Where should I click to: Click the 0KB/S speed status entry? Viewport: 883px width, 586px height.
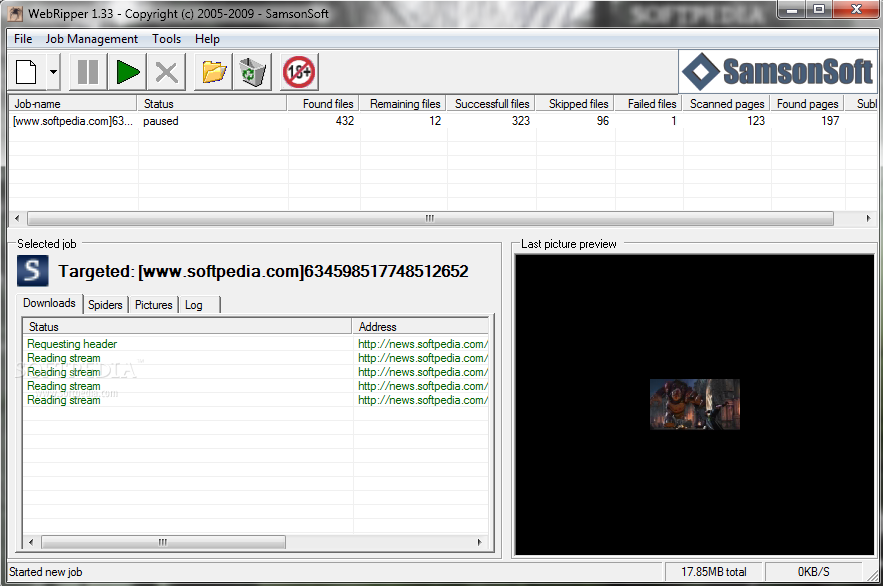pyautogui.click(x=813, y=572)
